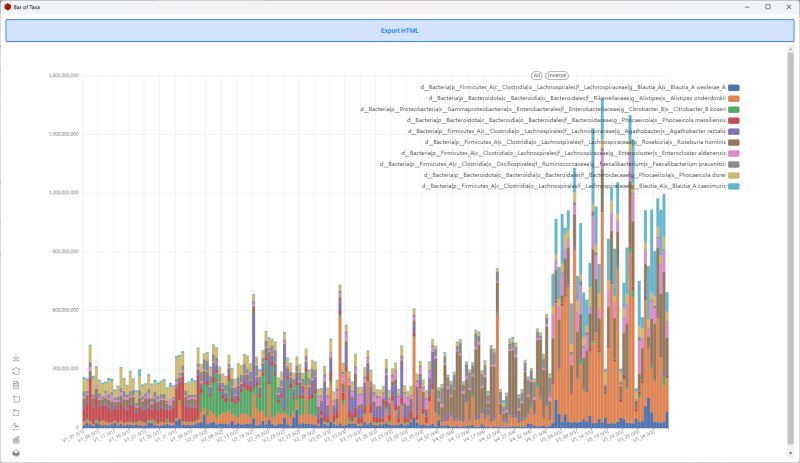Toggle Phocaeicola massiliensis legend series
This screenshot has height=463, width=800.
(573, 120)
